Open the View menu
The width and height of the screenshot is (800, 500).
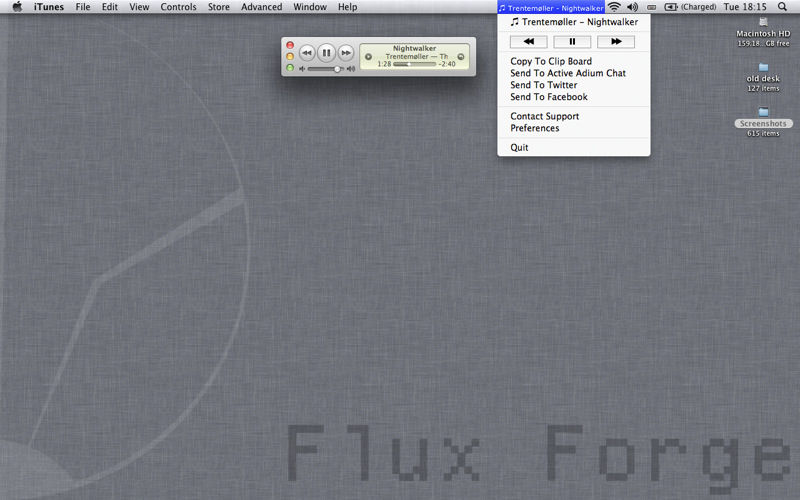pyautogui.click(x=139, y=7)
